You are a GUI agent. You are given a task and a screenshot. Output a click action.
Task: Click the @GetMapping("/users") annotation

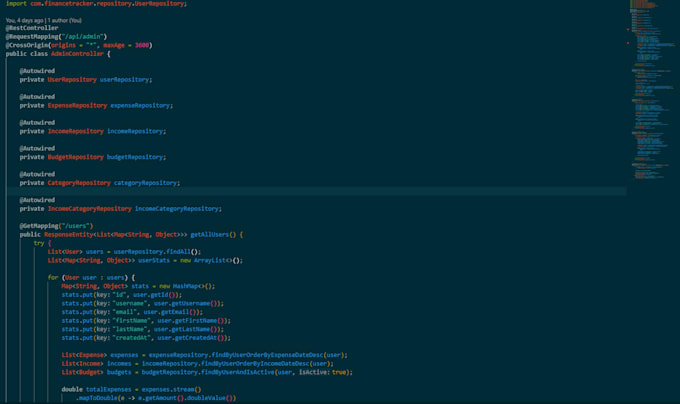click(x=56, y=226)
